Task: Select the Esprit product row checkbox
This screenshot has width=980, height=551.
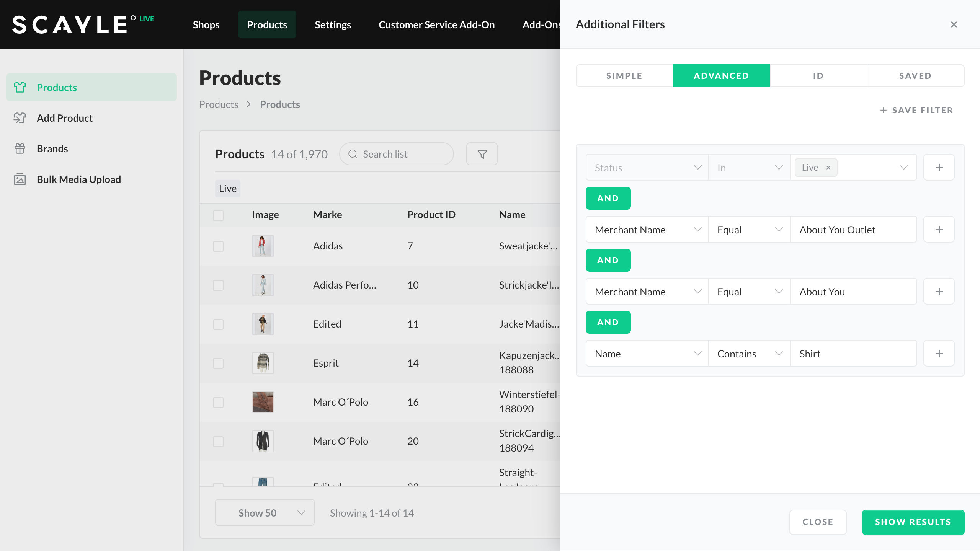Action: tap(218, 363)
